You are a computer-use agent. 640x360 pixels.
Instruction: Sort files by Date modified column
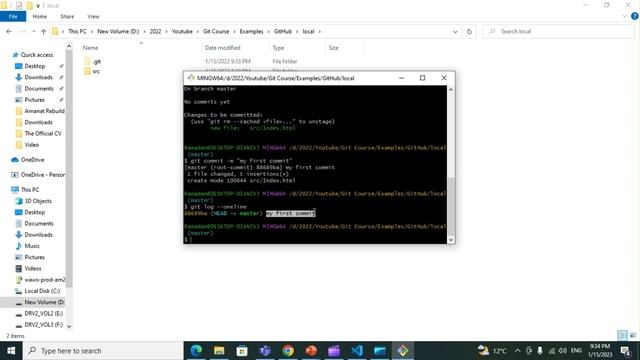[222, 48]
